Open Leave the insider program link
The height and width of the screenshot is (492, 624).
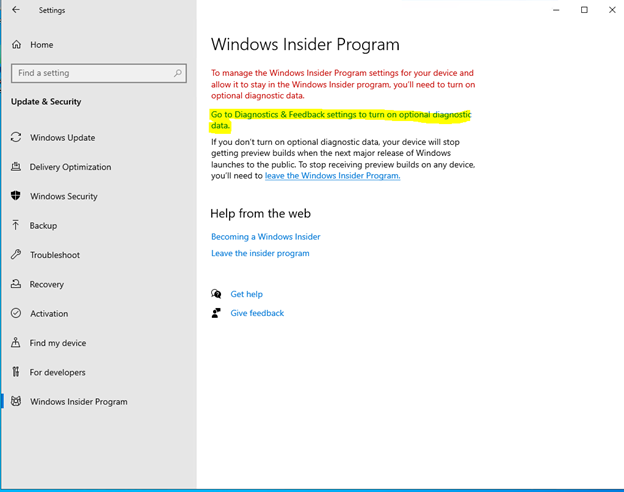click(x=260, y=254)
